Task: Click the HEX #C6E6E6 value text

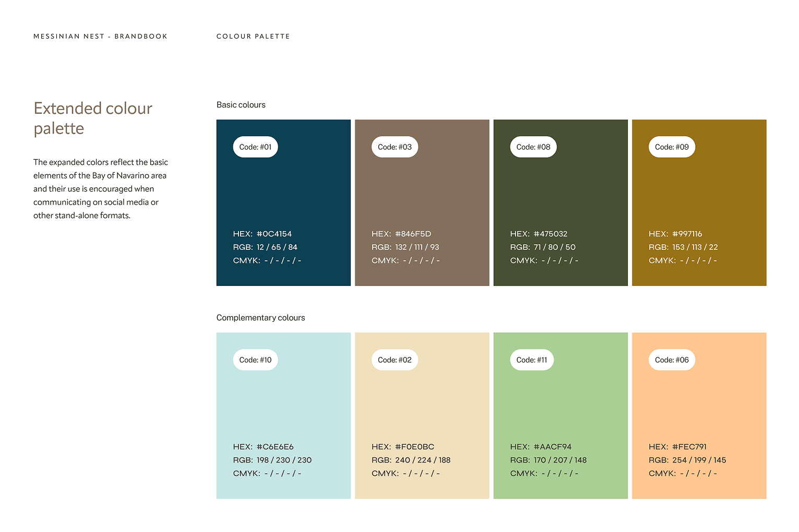Action: (x=263, y=446)
